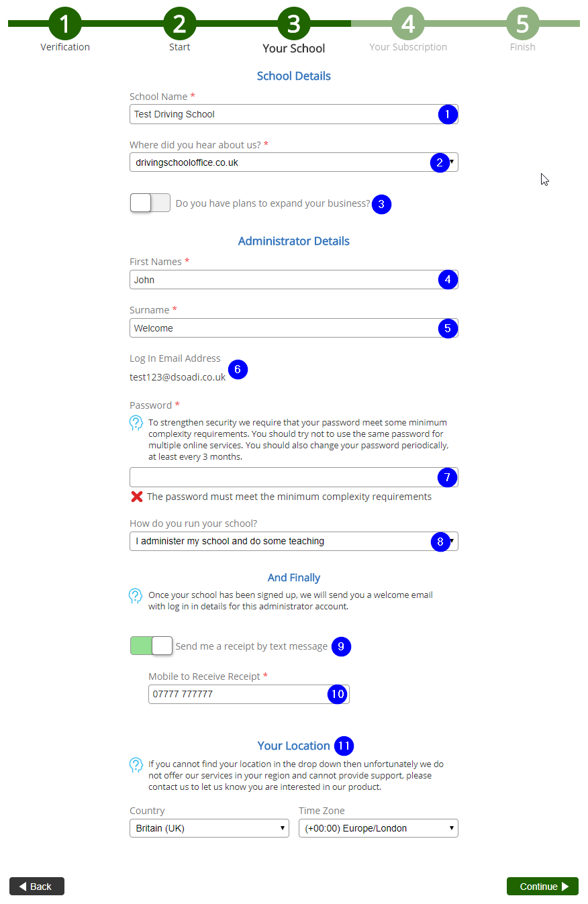
Task: Open the 'Where did you hear about us' dropdown
Action: pos(282,162)
